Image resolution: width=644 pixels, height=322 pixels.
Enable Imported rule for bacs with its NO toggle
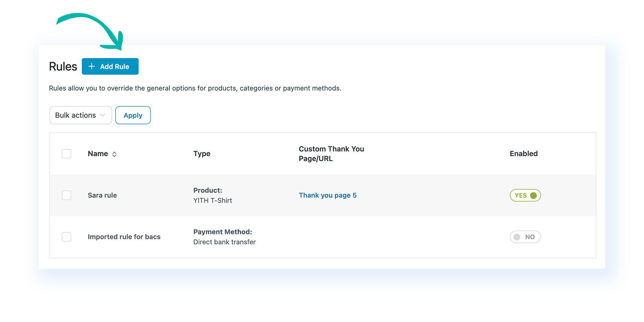coord(525,237)
